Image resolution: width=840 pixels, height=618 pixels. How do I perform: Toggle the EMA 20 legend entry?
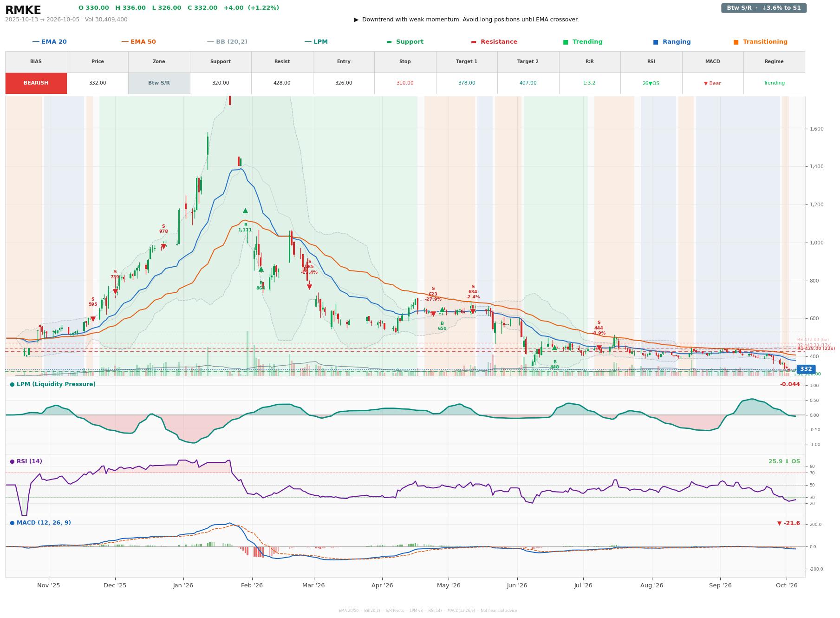[49, 42]
